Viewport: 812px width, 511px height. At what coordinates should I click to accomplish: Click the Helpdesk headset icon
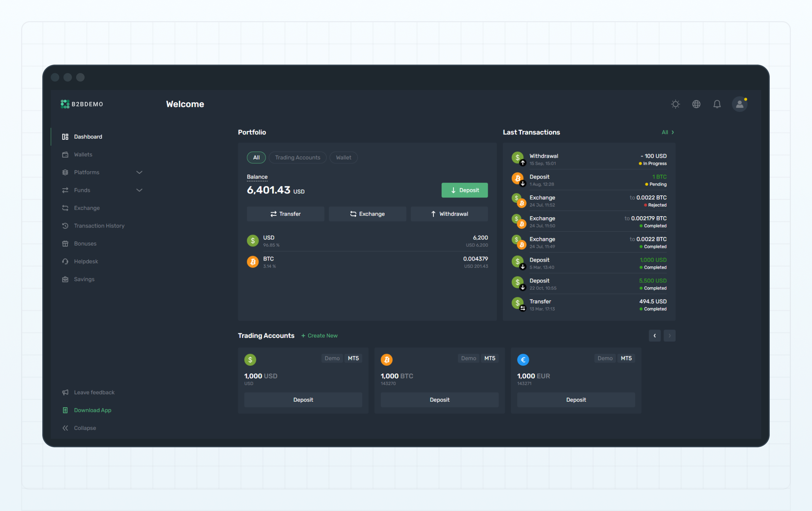point(65,261)
